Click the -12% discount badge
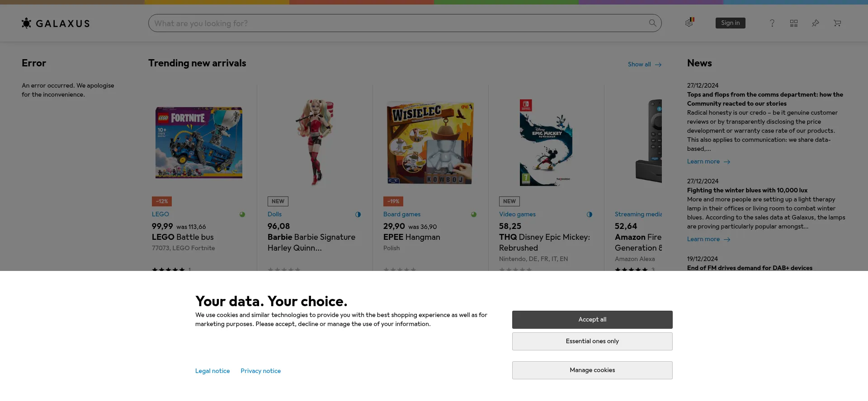The width and height of the screenshot is (868, 401). click(162, 201)
